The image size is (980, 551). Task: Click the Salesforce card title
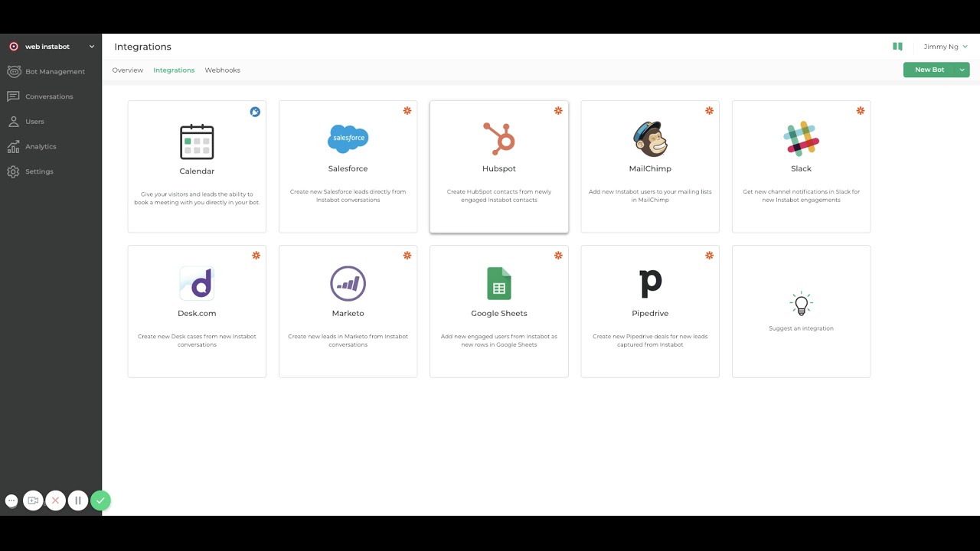(x=348, y=168)
